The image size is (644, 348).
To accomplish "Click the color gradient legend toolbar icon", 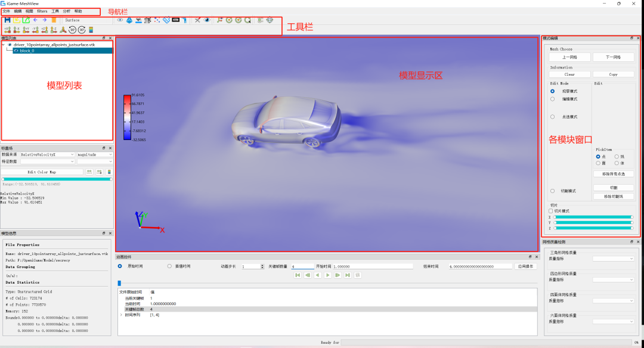I will point(91,29).
